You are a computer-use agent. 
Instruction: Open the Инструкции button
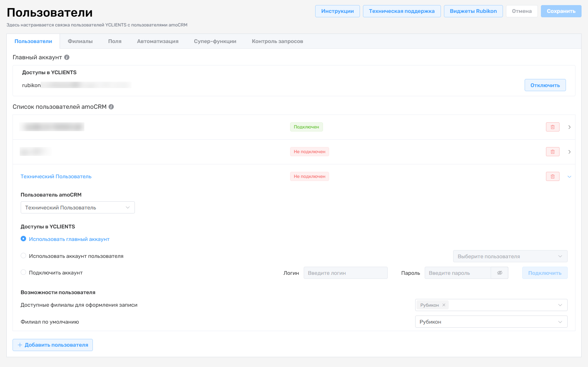338,11
